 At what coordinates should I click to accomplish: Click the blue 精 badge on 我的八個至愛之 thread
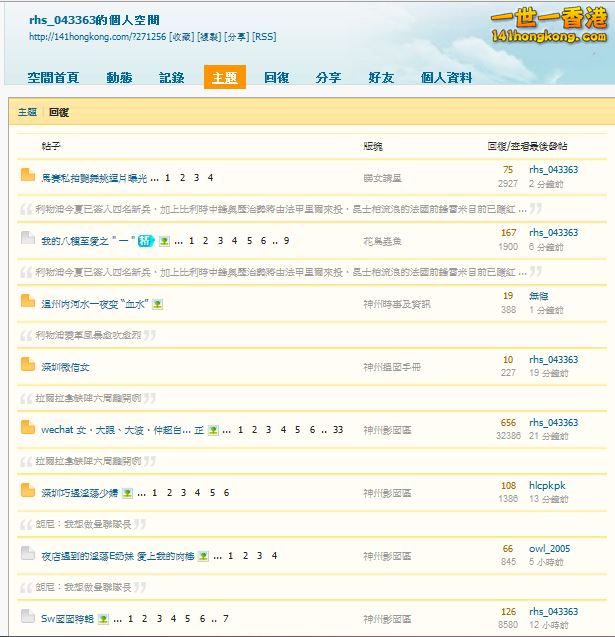(x=146, y=241)
